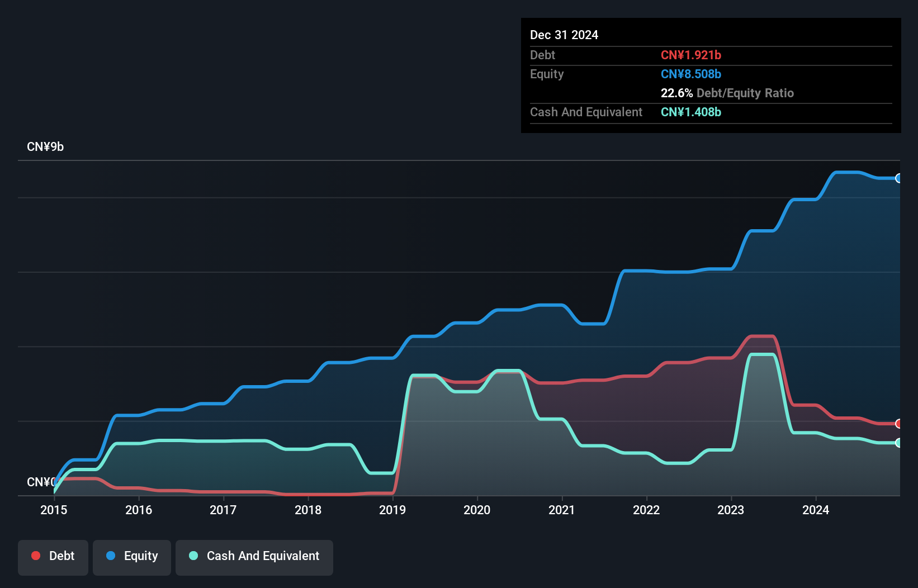918x588 pixels.
Task: Expand the Debt/Equity Ratio row
Action: click(x=727, y=93)
